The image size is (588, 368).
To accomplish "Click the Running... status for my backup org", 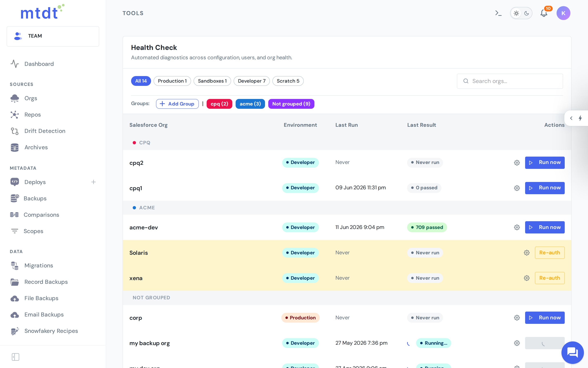I will coord(433,343).
